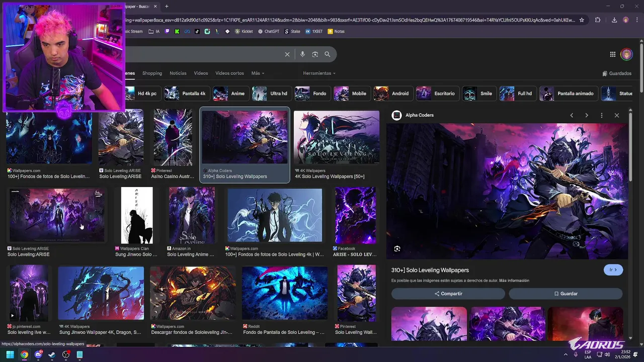Open the Kick bookmark icon
Viewport: 644px width, 362px height.
click(177, 31)
